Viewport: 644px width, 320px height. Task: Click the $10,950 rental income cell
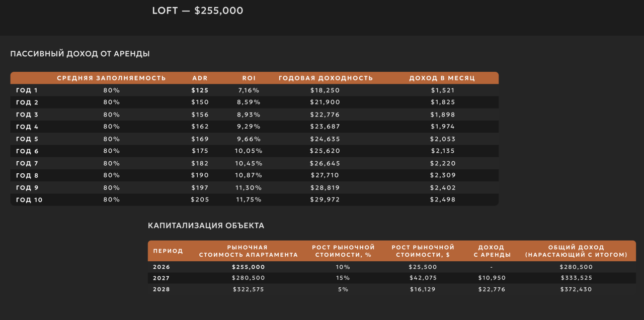click(492, 278)
